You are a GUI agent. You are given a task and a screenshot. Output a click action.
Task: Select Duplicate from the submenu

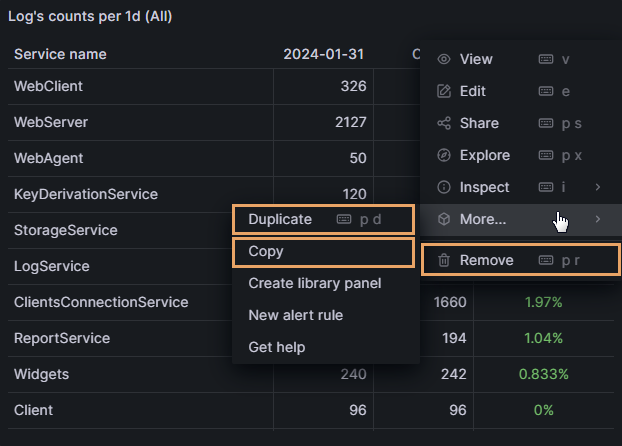click(x=280, y=219)
